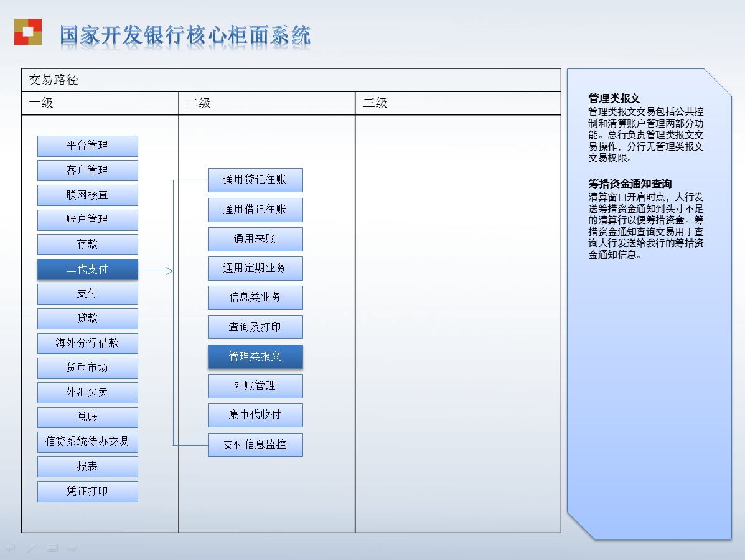Image resolution: width=745 pixels, height=560 pixels.
Task: Click the 外汇买卖 button
Action: (87, 393)
